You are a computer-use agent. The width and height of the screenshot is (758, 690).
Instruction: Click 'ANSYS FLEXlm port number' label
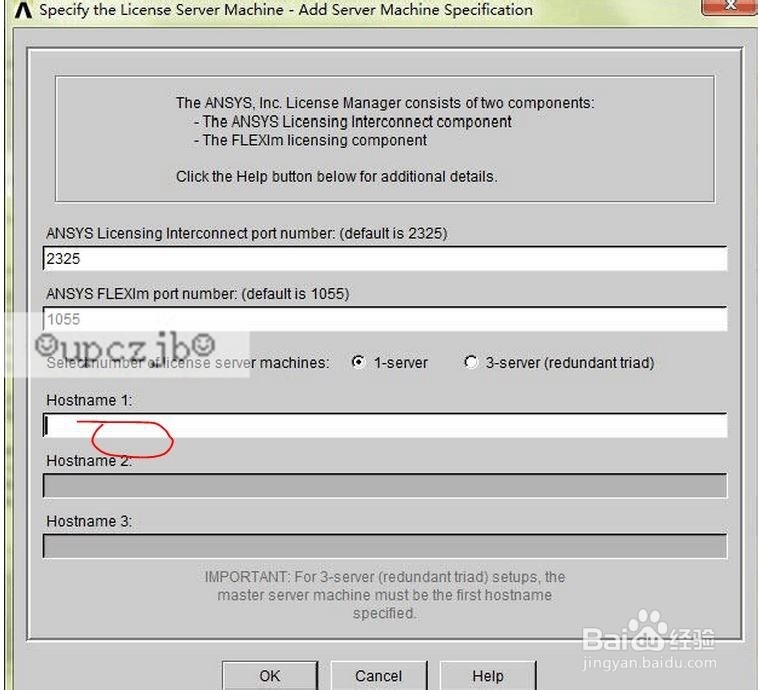tap(198, 294)
